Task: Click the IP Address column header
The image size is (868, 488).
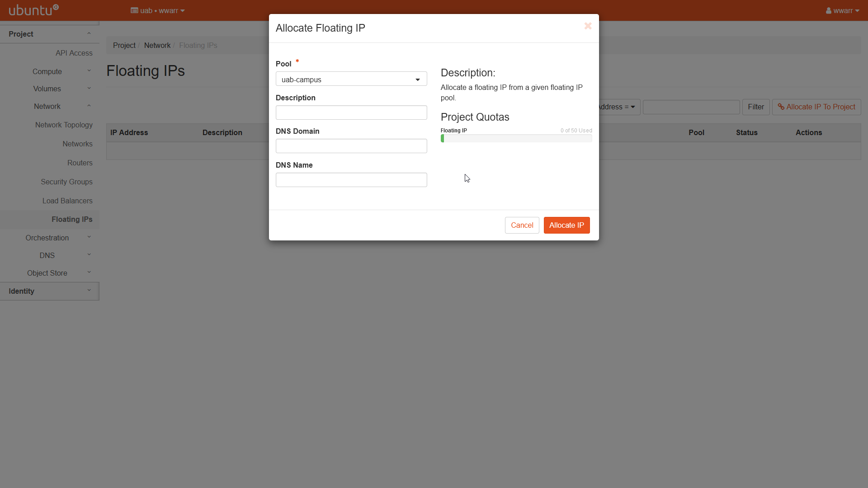Action: 129,132
